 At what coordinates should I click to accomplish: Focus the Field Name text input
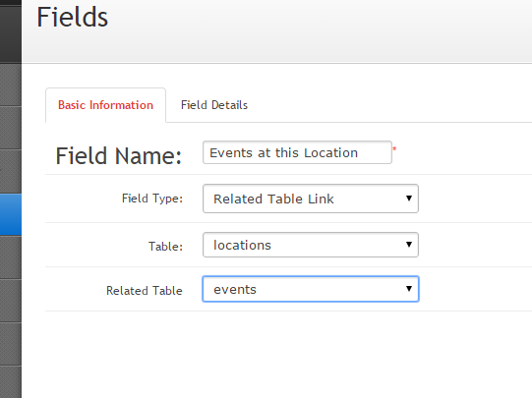point(297,152)
